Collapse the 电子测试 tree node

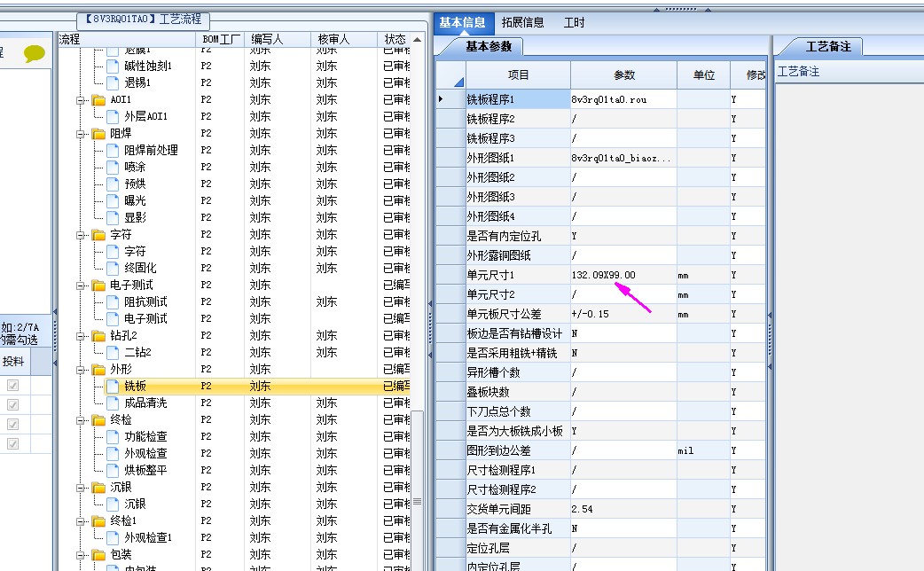tap(80, 285)
